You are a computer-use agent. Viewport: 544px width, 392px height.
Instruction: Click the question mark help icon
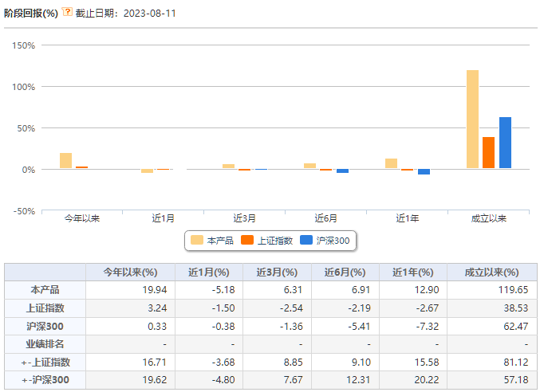[x=67, y=12]
